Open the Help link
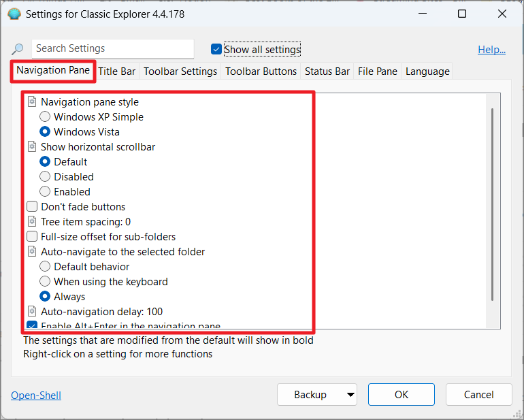Image resolution: width=524 pixels, height=420 pixels. click(491, 50)
